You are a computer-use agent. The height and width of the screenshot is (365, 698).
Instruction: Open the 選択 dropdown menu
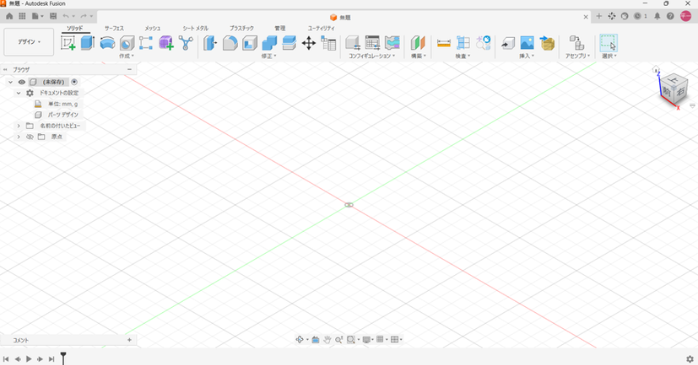[x=609, y=56]
